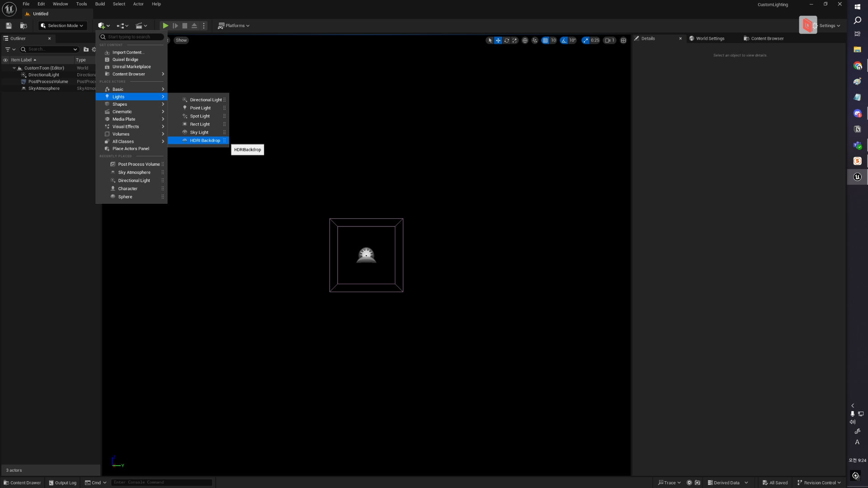
Task: Click the save level disk icon
Action: click(x=9, y=26)
